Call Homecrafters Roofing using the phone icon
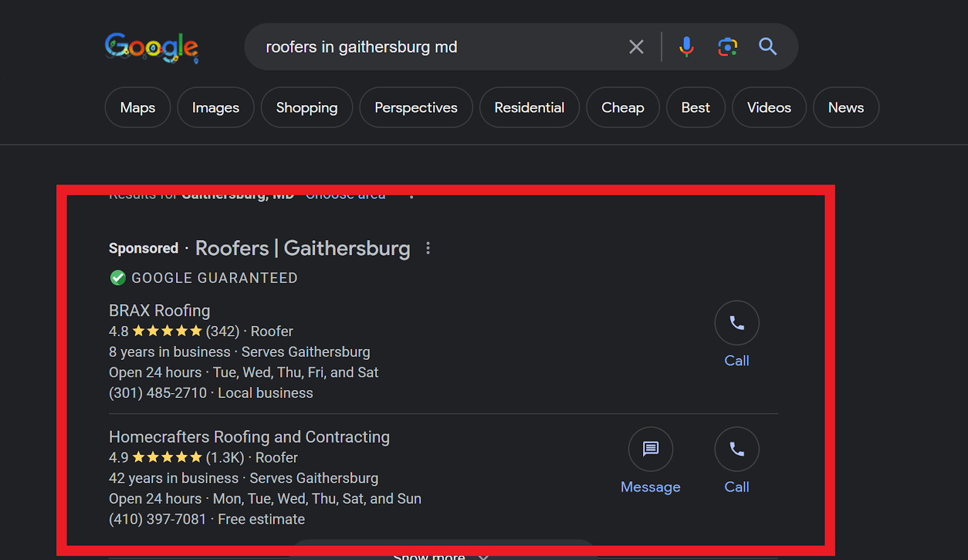Viewport: 968px width, 560px height. pyautogui.click(x=736, y=449)
